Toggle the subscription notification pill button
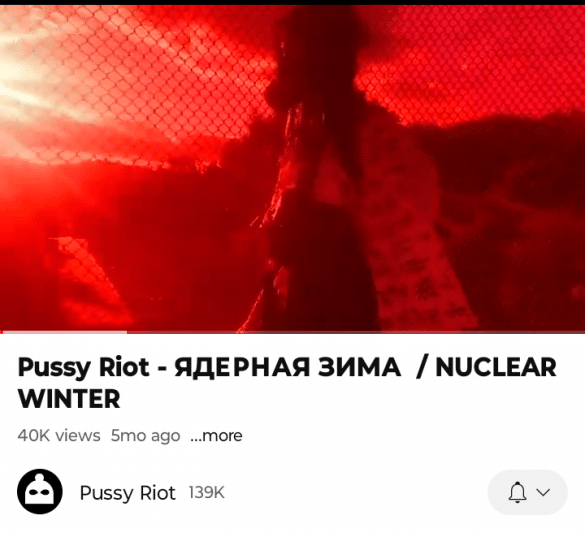585x533 pixels. [x=528, y=492]
